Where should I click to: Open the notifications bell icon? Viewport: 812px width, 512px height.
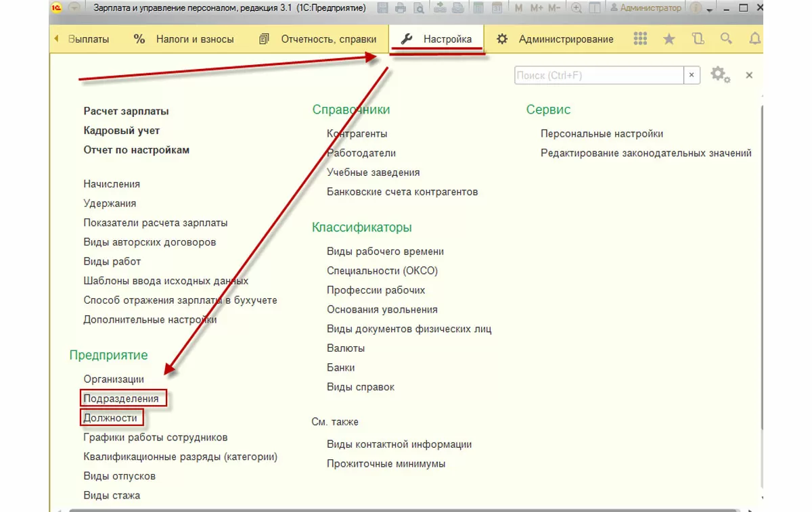click(754, 39)
